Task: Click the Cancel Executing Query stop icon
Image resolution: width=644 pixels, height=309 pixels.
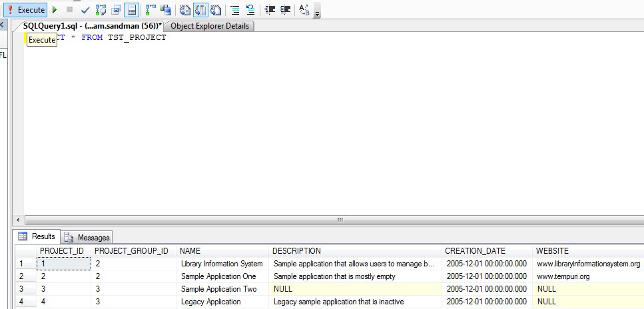Action: tap(69, 10)
